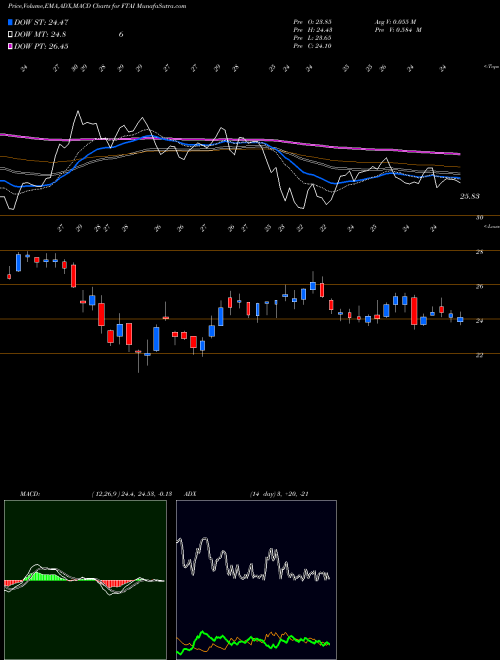Viewport: 500px width, 660px height.
Task: Open the green MACD histogram chart
Action: [85, 580]
